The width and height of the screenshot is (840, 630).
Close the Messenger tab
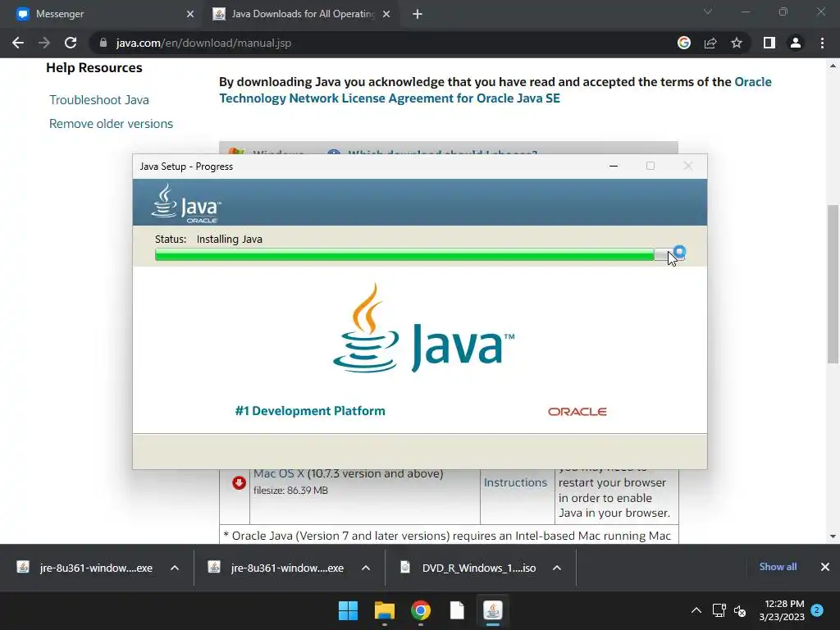(190, 15)
